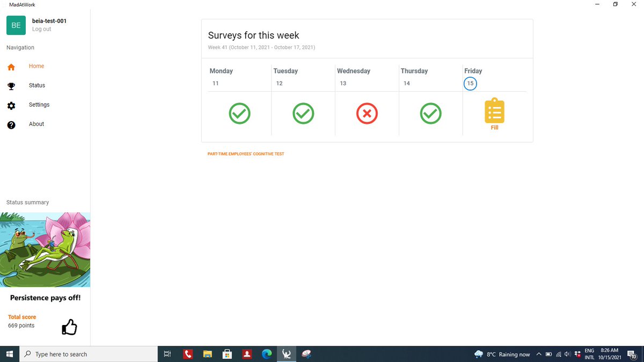Open Task View in the taskbar

tap(167, 354)
